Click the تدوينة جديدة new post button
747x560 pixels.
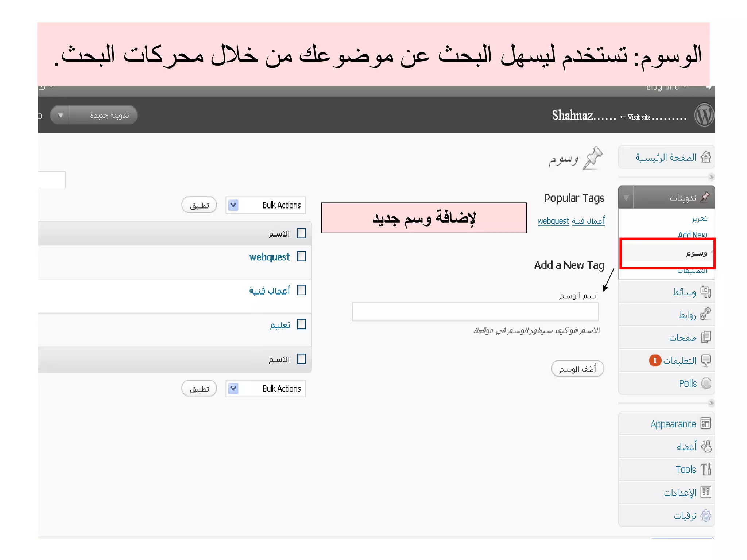(x=103, y=116)
